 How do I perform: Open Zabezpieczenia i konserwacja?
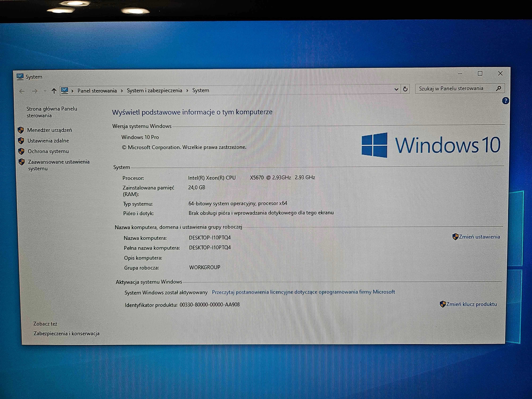tap(66, 333)
